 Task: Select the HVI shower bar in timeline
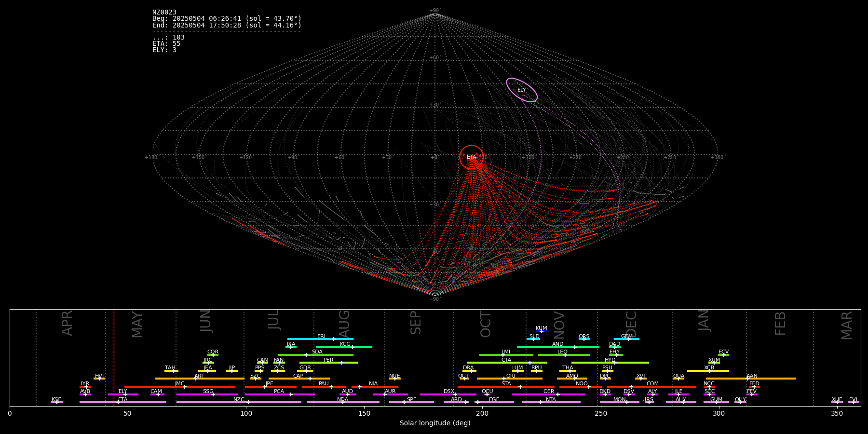pos(99,379)
